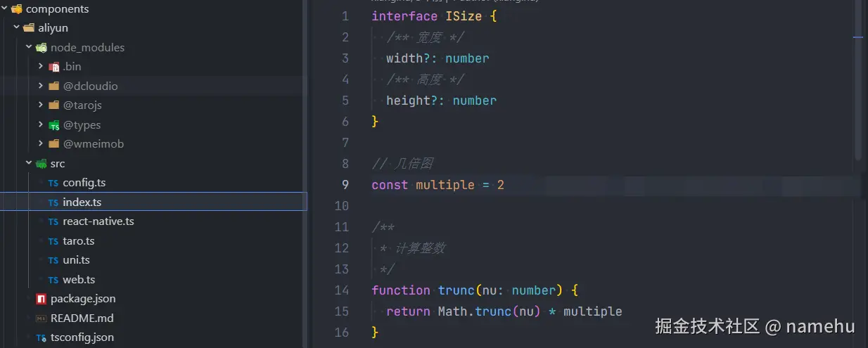868x348 pixels.
Task: Click the @types TypeScript folder icon
Action: pos(54,125)
